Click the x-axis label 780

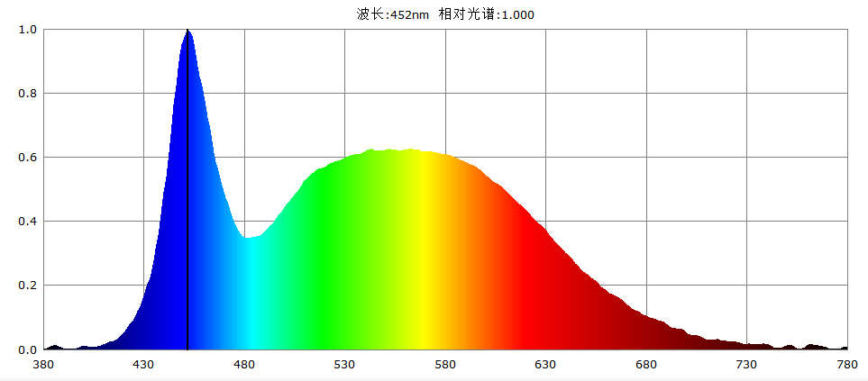pos(847,365)
